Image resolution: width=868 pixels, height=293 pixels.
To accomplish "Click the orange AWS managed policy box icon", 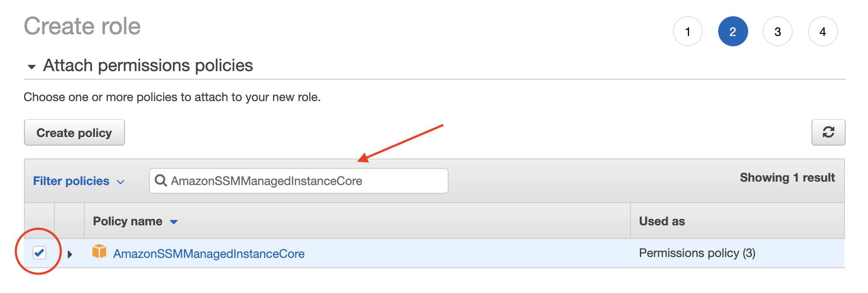I will click(99, 251).
